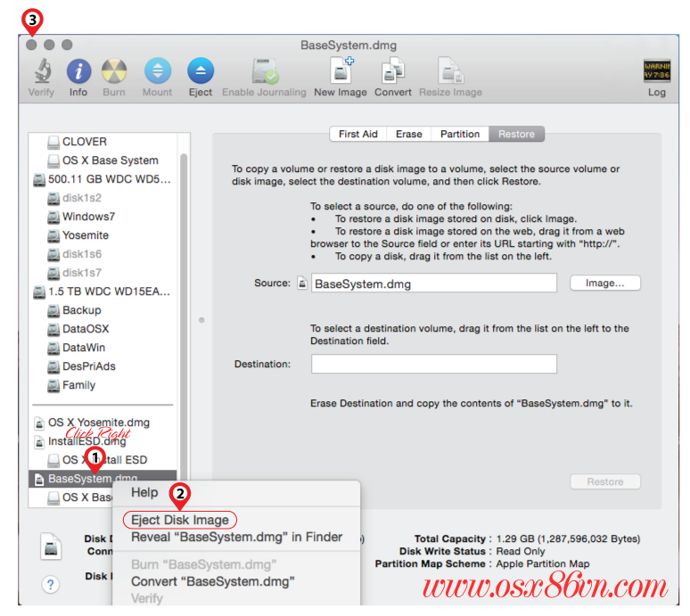Select BaseSystem.dmg in the sidebar
690x616 pixels.
[103, 479]
